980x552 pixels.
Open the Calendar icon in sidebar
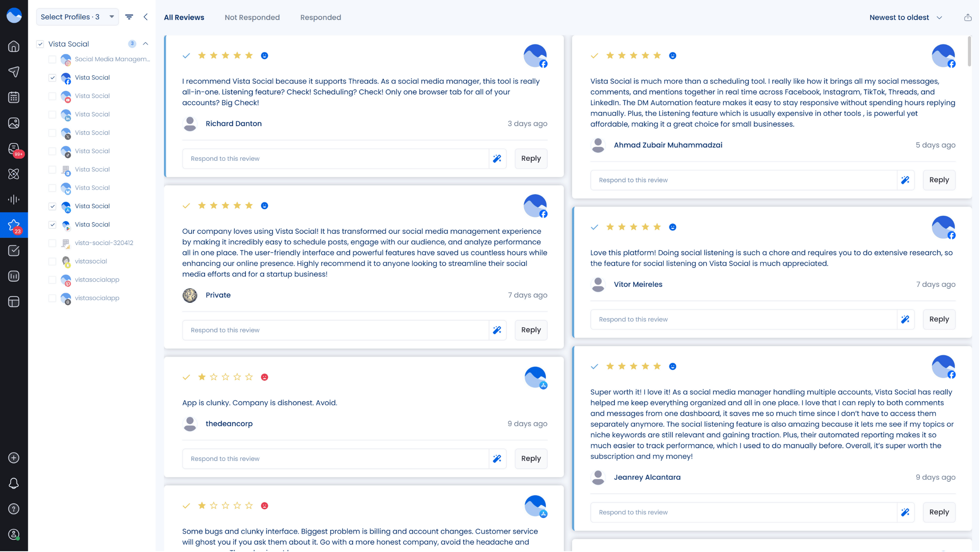pyautogui.click(x=14, y=98)
